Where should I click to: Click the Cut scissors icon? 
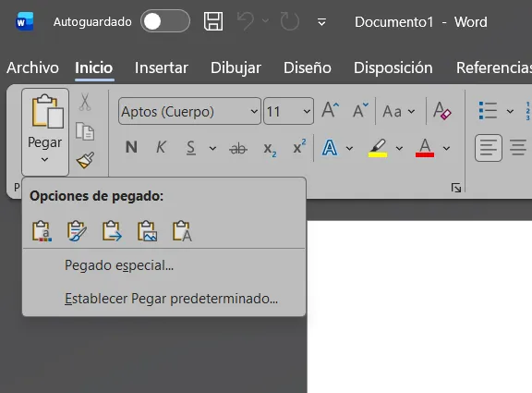pos(85,102)
